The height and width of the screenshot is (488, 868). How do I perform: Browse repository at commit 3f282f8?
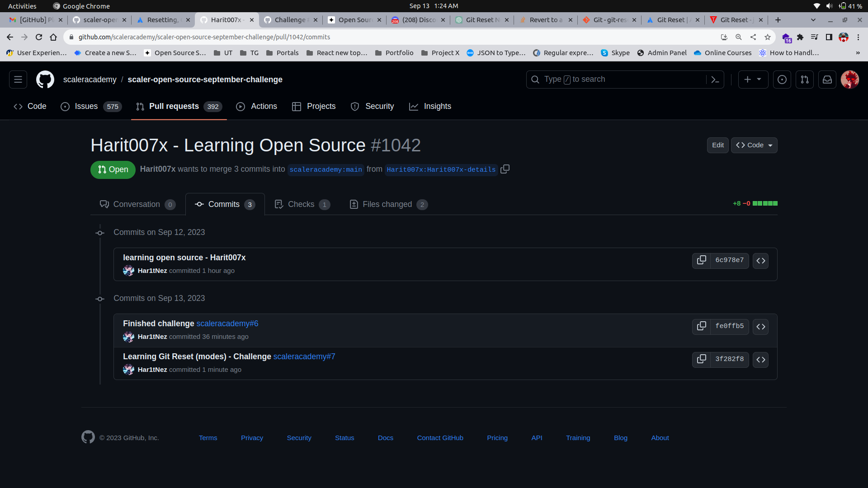[760, 360]
